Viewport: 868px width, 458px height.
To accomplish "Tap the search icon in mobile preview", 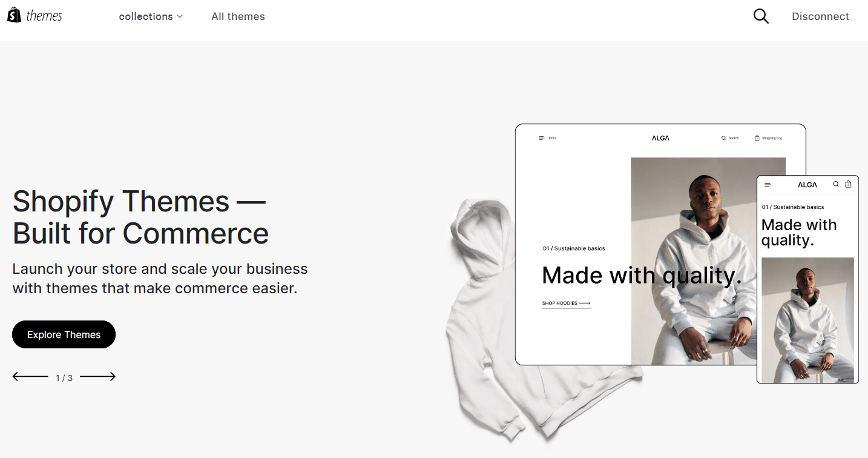I will point(836,184).
